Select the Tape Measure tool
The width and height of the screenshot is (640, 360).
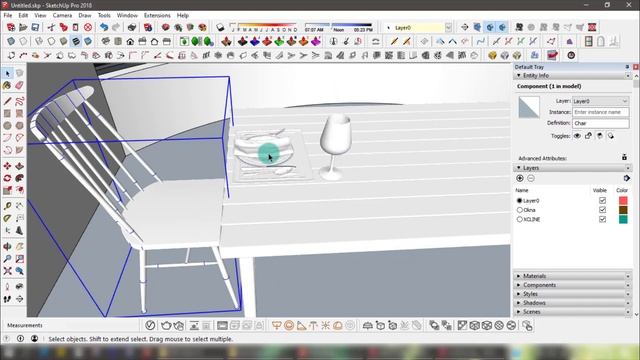tap(7, 206)
